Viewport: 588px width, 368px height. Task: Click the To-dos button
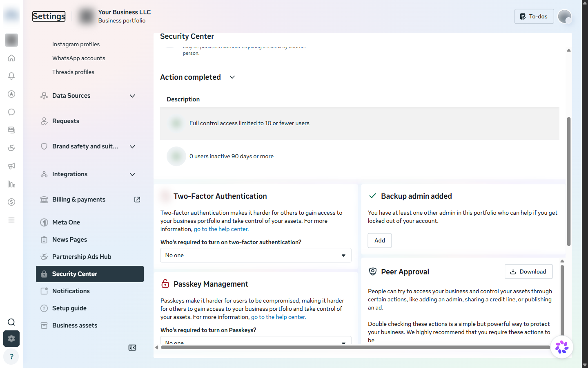534,16
